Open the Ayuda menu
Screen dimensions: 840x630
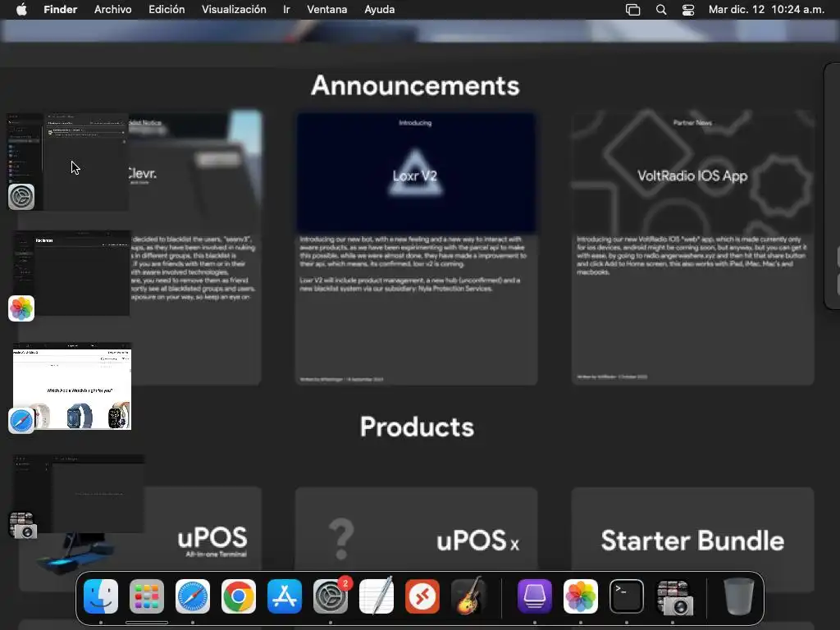(x=379, y=10)
